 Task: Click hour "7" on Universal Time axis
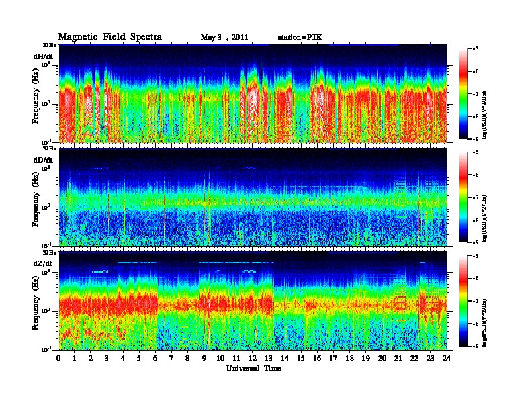tap(171, 358)
